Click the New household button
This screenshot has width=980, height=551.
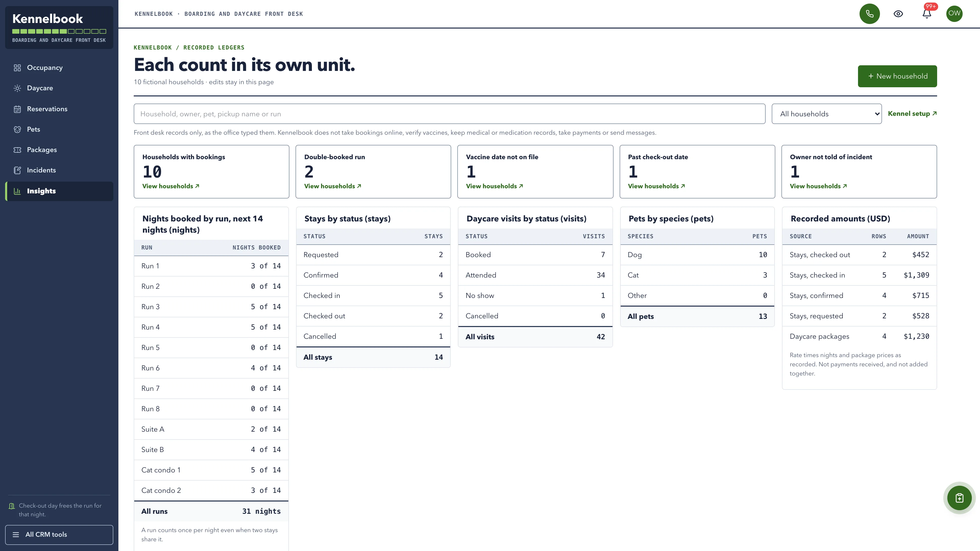(x=897, y=76)
